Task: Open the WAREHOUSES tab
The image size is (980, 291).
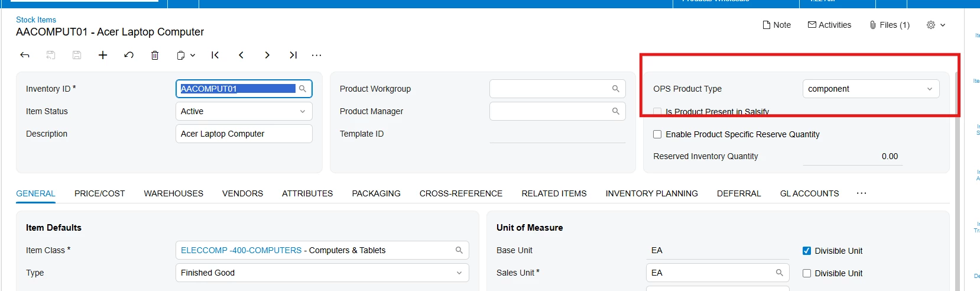Action: (173, 193)
